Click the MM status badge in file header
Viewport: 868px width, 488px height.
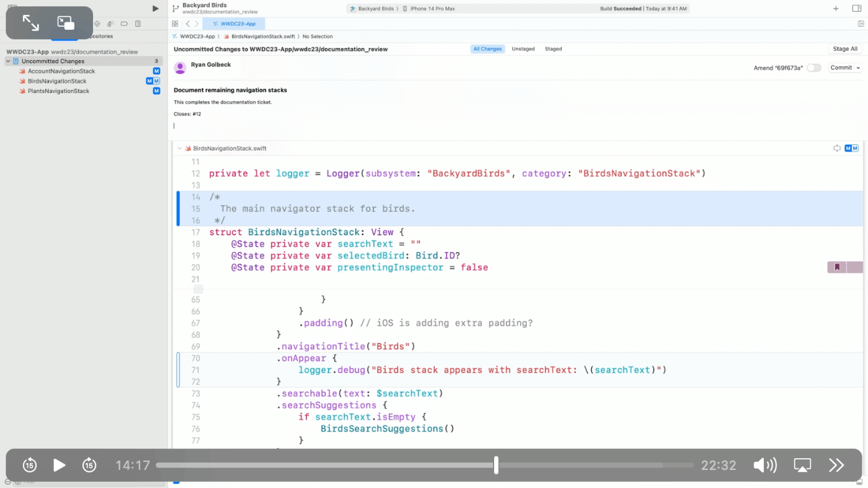point(852,148)
